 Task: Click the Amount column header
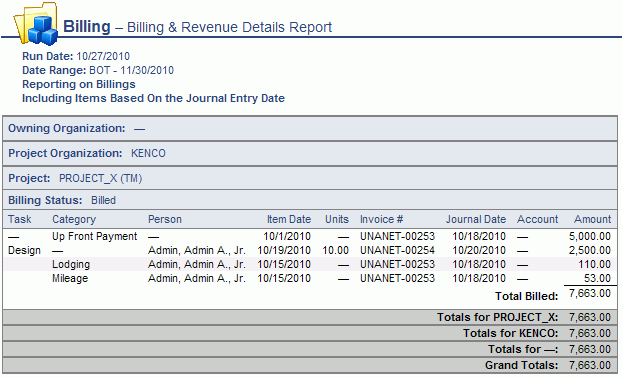coord(593,219)
